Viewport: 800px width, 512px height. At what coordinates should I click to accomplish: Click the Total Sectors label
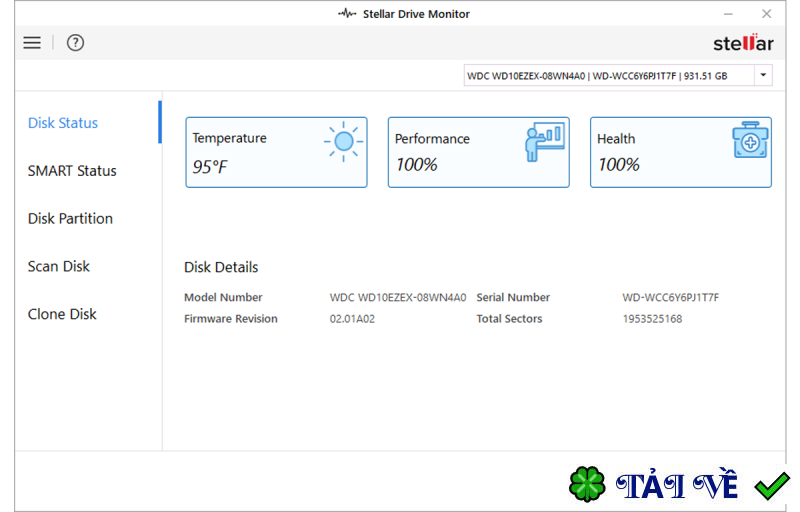tap(509, 319)
